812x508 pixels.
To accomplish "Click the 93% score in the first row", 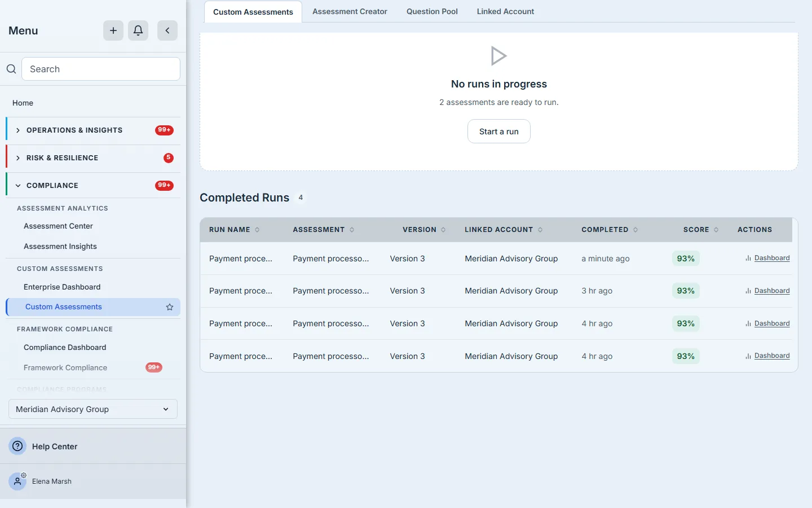I will tap(686, 259).
